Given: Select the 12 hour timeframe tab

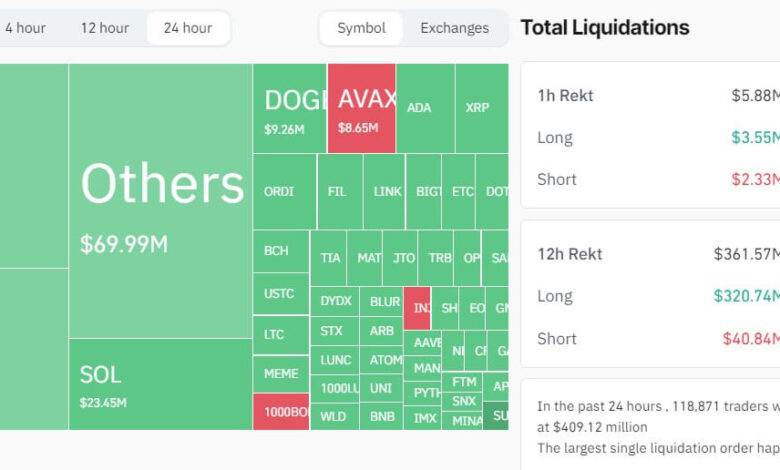Looking at the screenshot, I should (103, 28).
